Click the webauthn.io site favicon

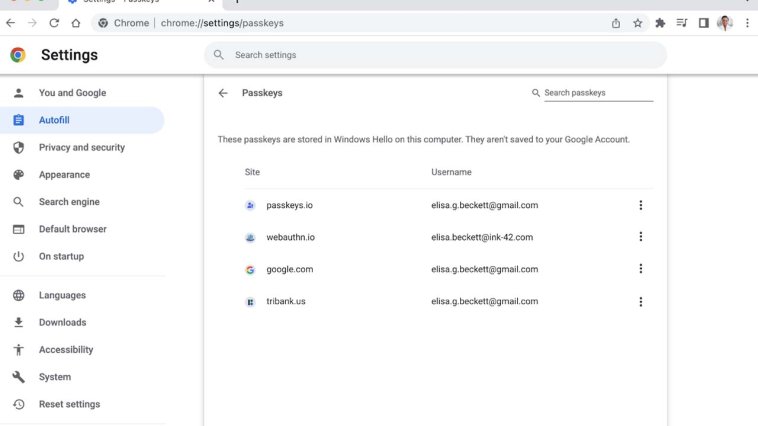pos(250,237)
